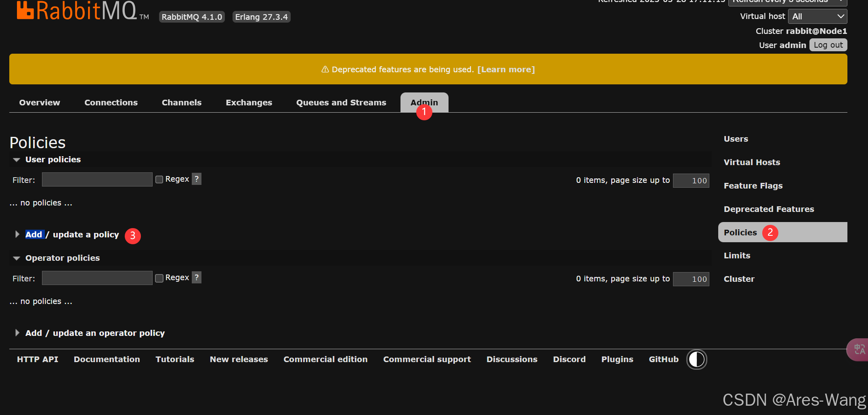Image resolution: width=868 pixels, height=415 pixels.
Task: Click Operator policies page size field
Action: tap(691, 279)
